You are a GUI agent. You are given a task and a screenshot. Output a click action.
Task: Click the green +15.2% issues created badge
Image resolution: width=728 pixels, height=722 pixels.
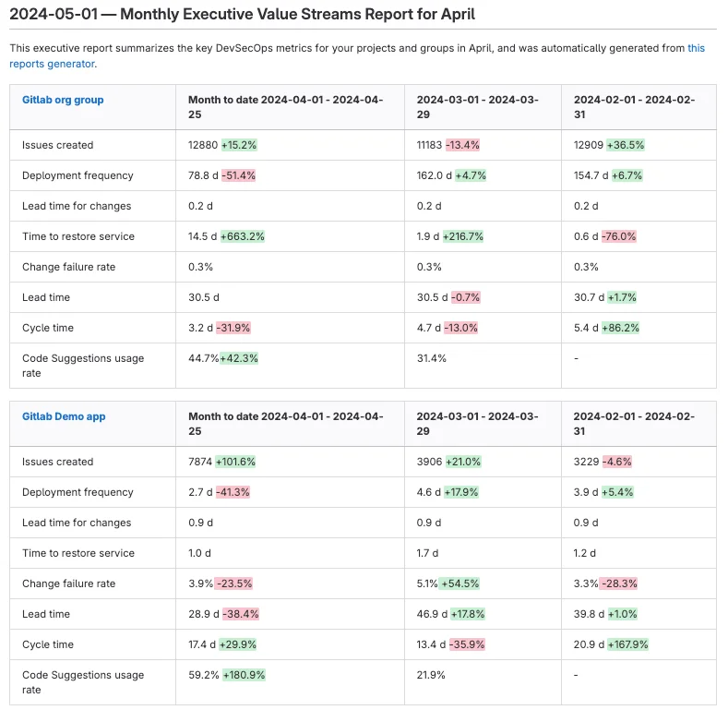tap(239, 145)
